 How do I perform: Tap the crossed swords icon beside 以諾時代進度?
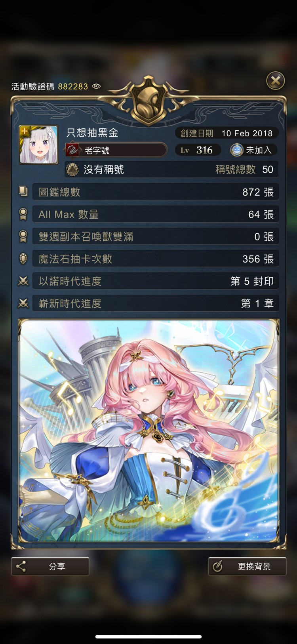(x=23, y=281)
